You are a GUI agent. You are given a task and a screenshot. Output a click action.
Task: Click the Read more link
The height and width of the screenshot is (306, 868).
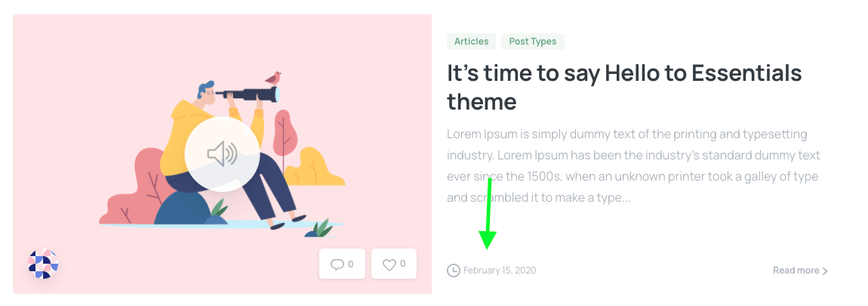pos(796,270)
